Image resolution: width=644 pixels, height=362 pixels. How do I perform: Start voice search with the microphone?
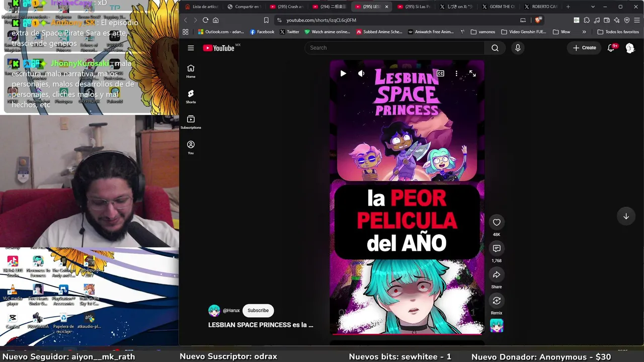(518, 48)
